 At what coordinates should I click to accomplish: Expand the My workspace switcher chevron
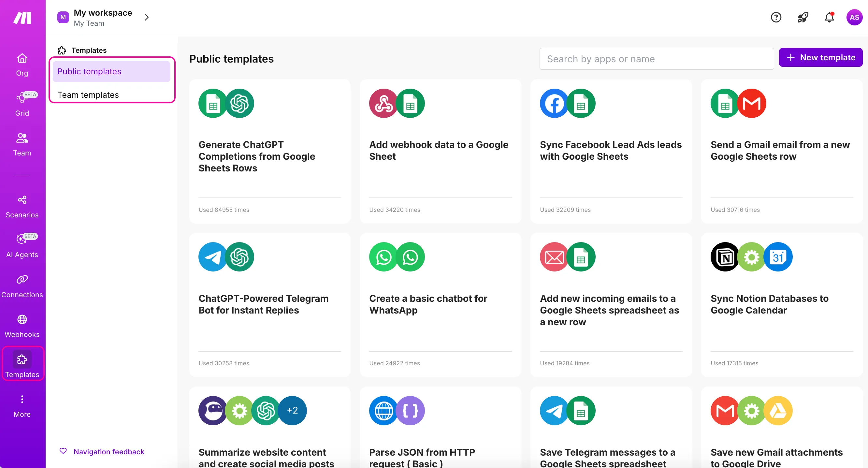pyautogui.click(x=147, y=17)
